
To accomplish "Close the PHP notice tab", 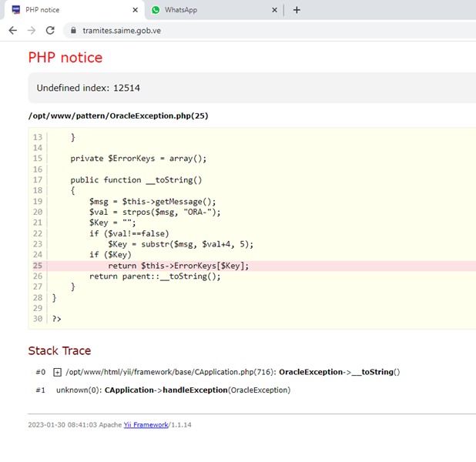I will (136, 10).
